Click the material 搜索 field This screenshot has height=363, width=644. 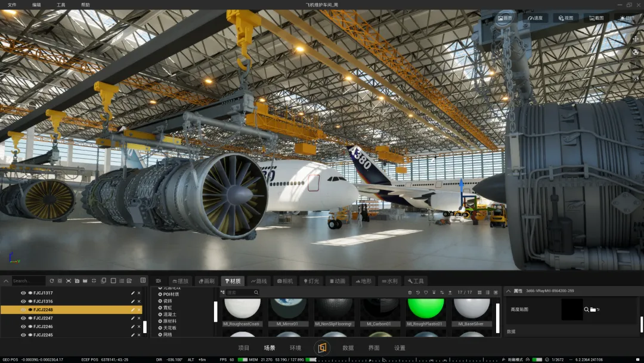click(x=242, y=293)
